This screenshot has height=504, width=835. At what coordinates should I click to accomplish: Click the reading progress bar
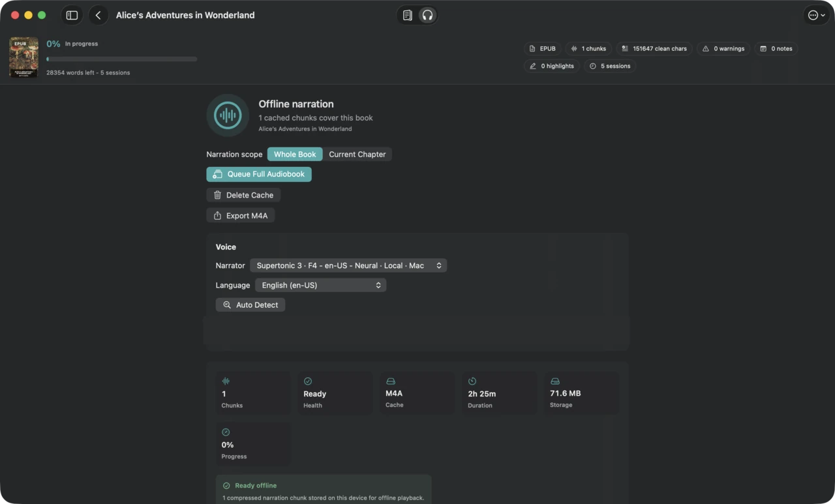[x=122, y=59]
